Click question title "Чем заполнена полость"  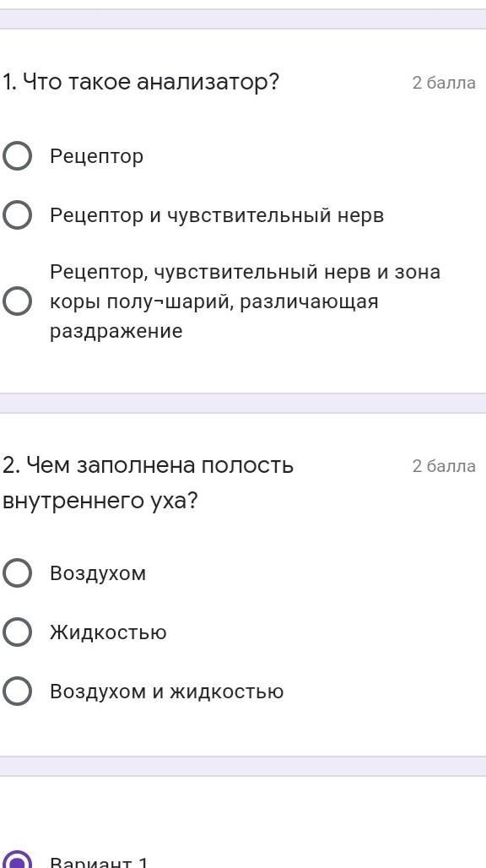pyautogui.click(x=148, y=466)
